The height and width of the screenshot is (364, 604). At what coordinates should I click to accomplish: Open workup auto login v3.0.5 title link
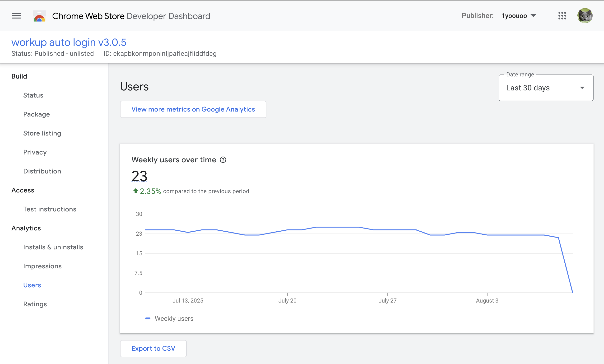pyautogui.click(x=69, y=42)
